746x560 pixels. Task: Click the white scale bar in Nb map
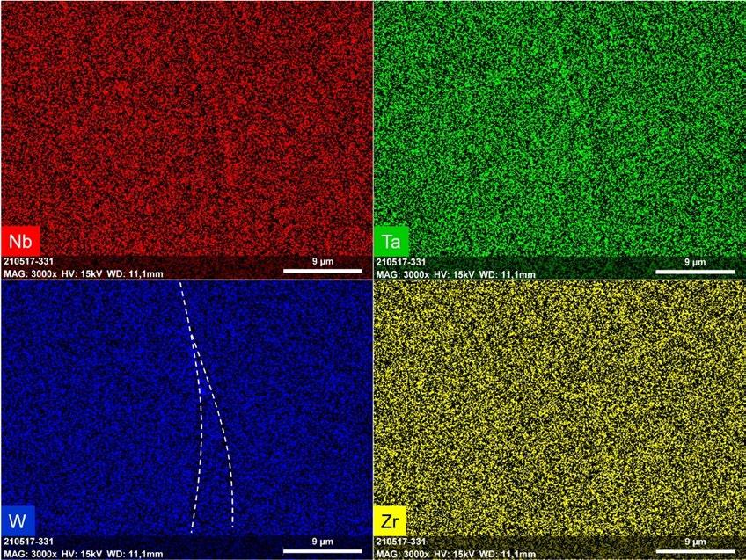pyautogui.click(x=323, y=271)
